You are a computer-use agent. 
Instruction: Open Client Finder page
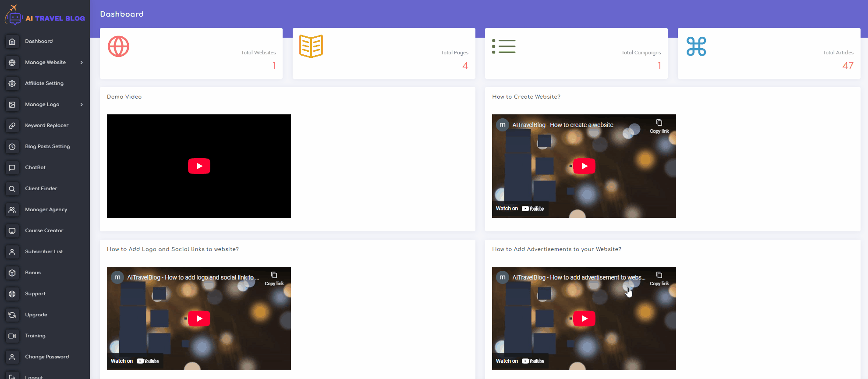[x=41, y=188]
